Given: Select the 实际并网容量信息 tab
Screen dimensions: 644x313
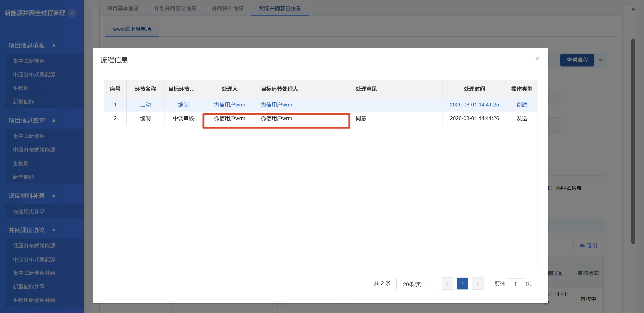Looking at the screenshot, I should [x=280, y=8].
